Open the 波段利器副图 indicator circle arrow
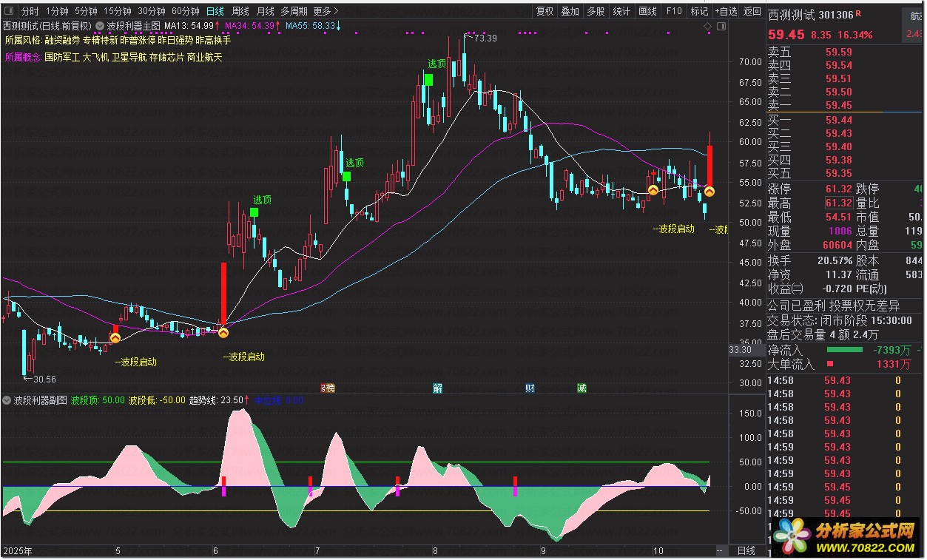 point(7,400)
